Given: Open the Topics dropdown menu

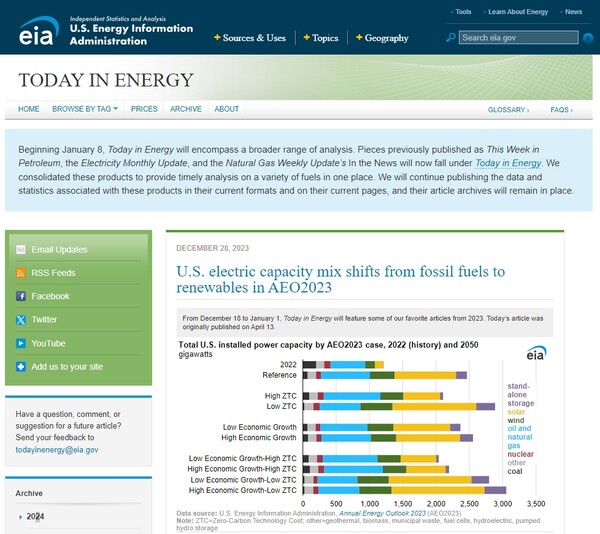Looking at the screenshot, I should click(x=320, y=38).
